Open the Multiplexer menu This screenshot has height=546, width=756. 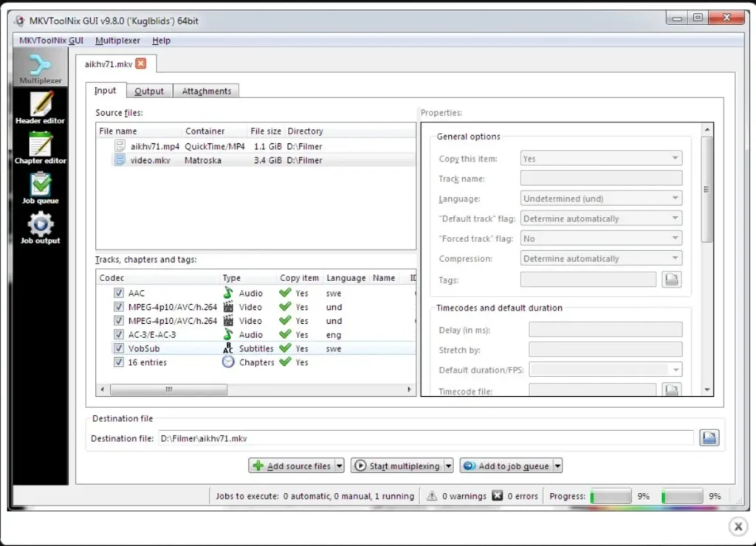(117, 41)
